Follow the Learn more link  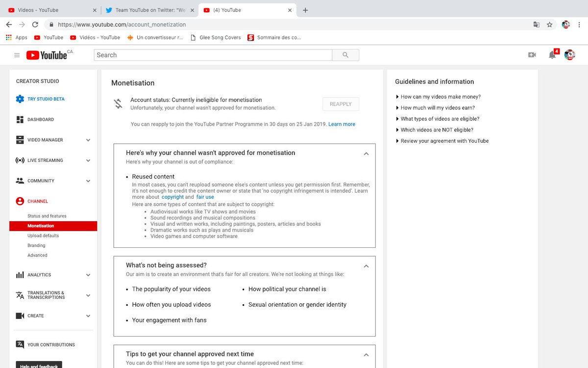pyautogui.click(x=342, y=124)
